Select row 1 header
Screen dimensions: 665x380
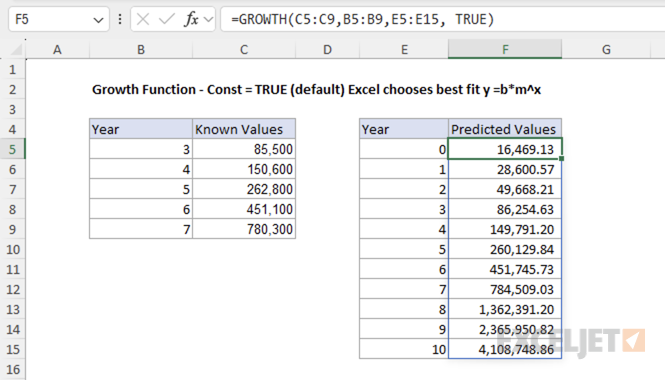pos(12,69)
